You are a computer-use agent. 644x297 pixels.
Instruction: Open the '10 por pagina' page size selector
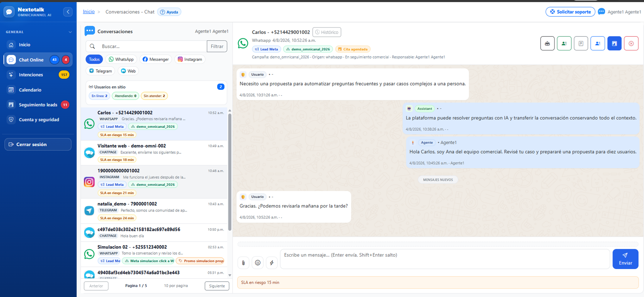coord(176,286)
